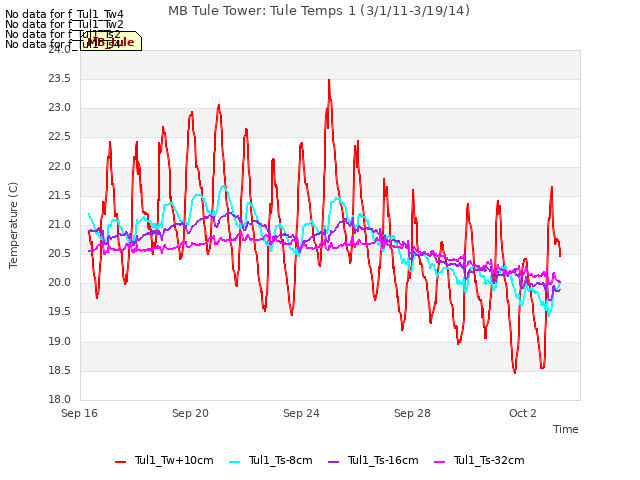Click the Tul1_Tw+10cm legend label
640x480 pixels.
coord(174,460)
